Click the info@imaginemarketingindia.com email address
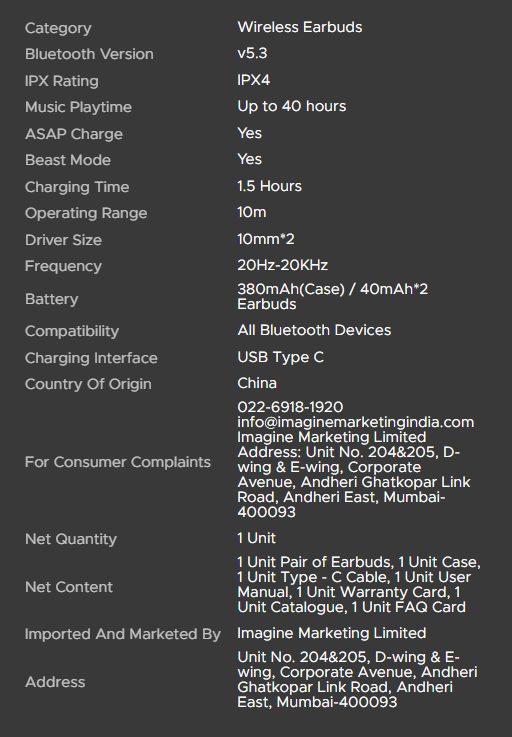This screenshot has height=737, width=512. (355, 422)
